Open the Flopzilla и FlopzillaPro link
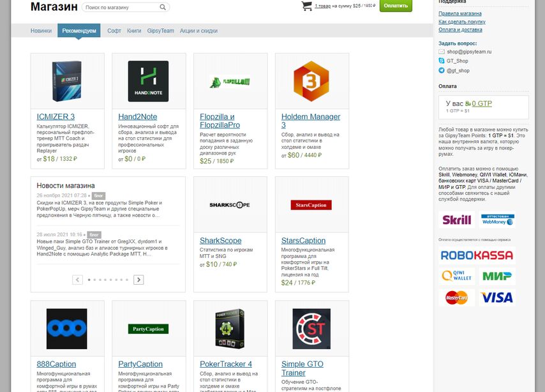Image resolution: width=545 pixels, height=392 pixels. click(220, 121)
